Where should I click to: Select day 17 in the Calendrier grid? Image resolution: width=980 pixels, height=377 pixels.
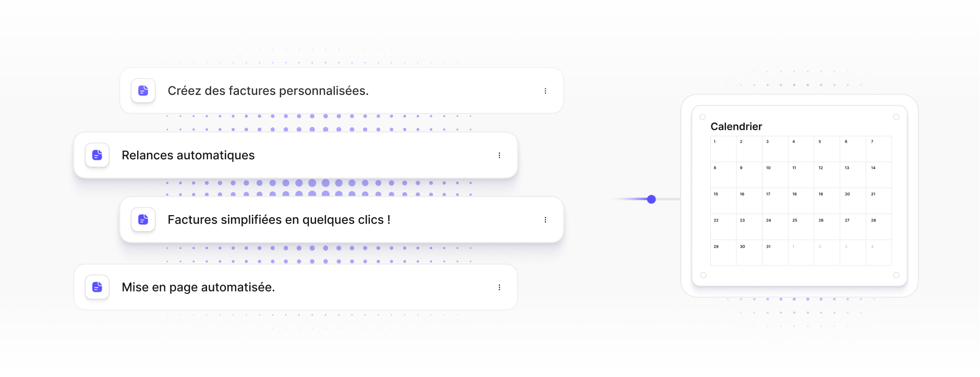tap(775, 201)
